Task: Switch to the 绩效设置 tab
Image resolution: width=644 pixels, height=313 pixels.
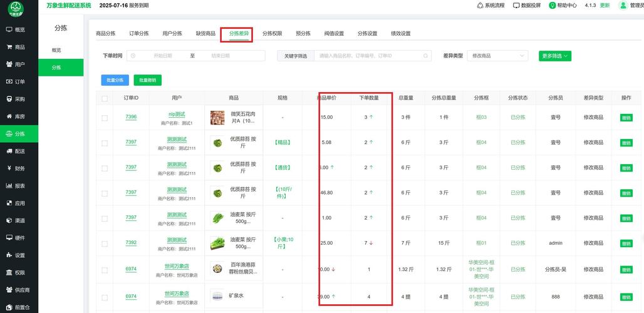Action: point(400,34)
